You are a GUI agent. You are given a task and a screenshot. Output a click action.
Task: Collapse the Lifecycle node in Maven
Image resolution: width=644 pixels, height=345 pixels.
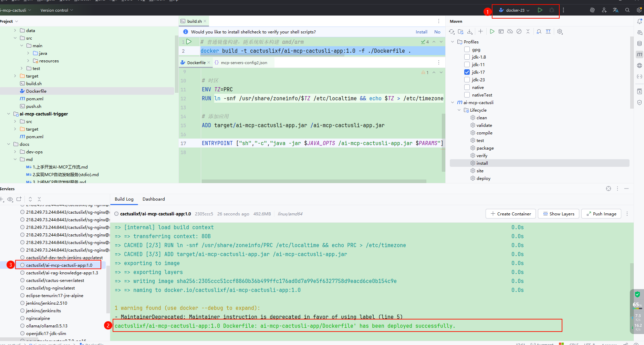pyautogui.click(x=459, y=110)
